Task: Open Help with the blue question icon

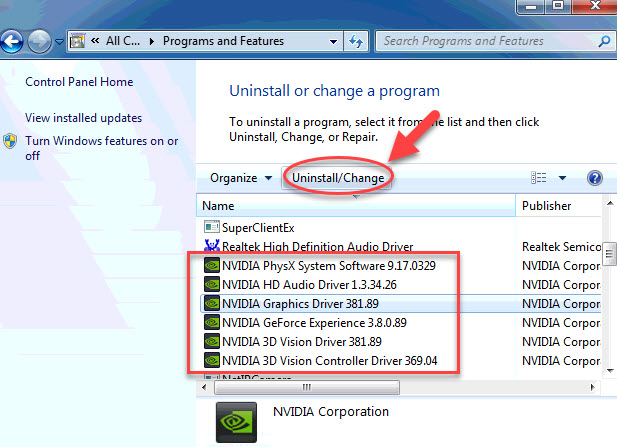Action: click(x=595, y=178)
